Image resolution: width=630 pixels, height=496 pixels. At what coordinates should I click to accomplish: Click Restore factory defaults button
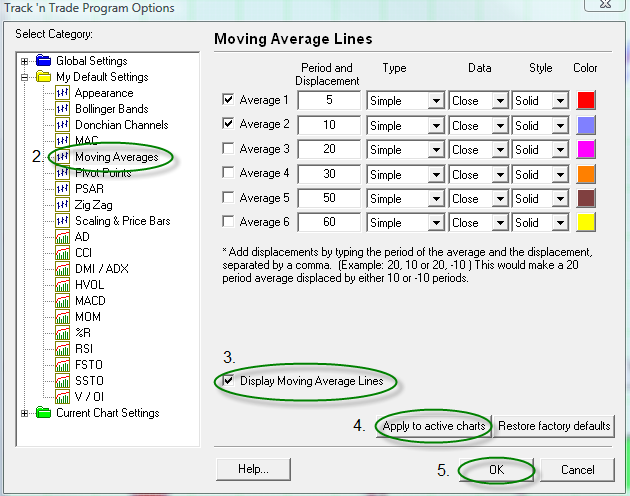pos(554,426)
